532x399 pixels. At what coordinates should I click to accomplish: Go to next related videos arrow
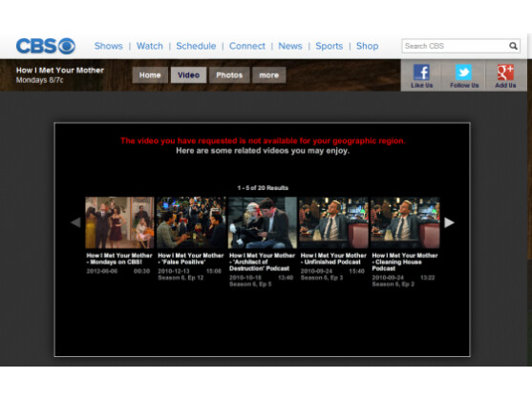tap(449, 222)
